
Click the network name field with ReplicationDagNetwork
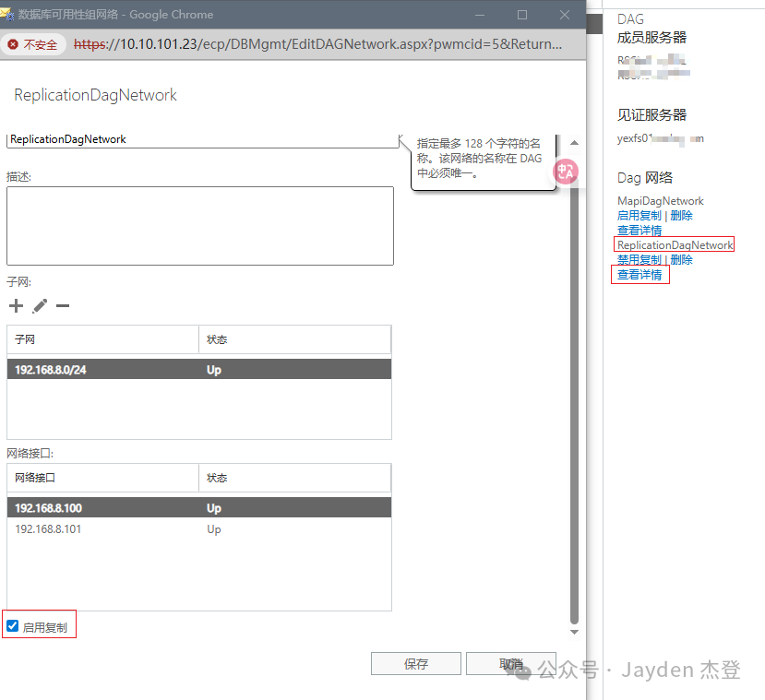(x=201, y=139)
